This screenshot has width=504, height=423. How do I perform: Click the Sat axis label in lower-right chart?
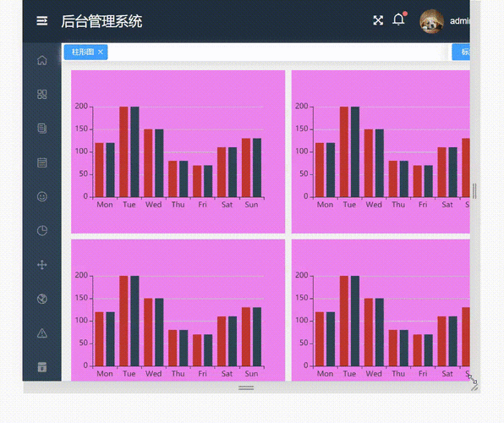pyautogui.click(x=447, y=374)
